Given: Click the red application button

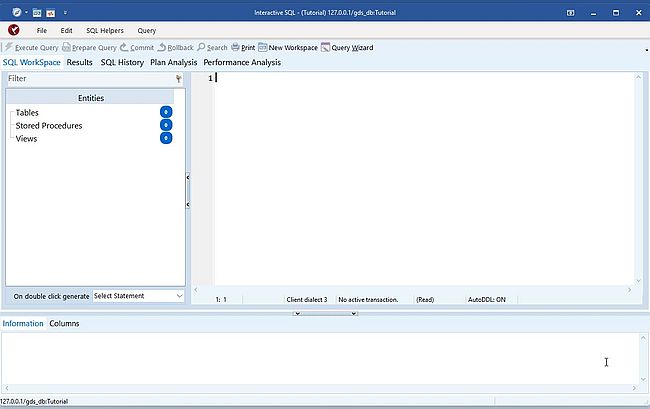Looking at the screenshot, I should (14, 30).
